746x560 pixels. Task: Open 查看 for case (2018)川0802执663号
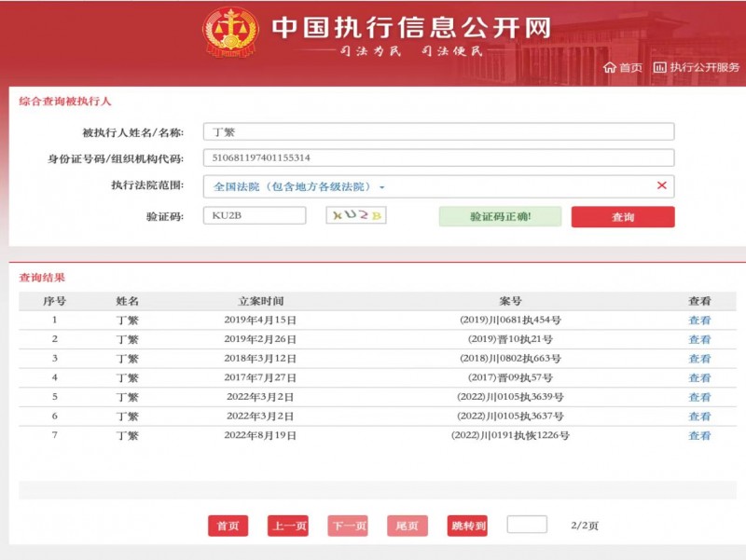coord(699,359)
